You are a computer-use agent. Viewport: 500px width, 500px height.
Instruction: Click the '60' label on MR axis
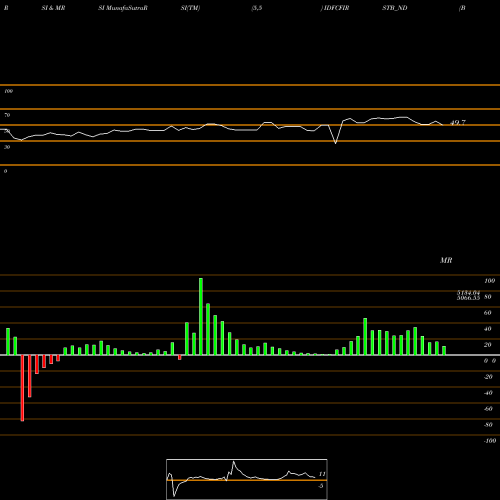(x=488, y=313)
